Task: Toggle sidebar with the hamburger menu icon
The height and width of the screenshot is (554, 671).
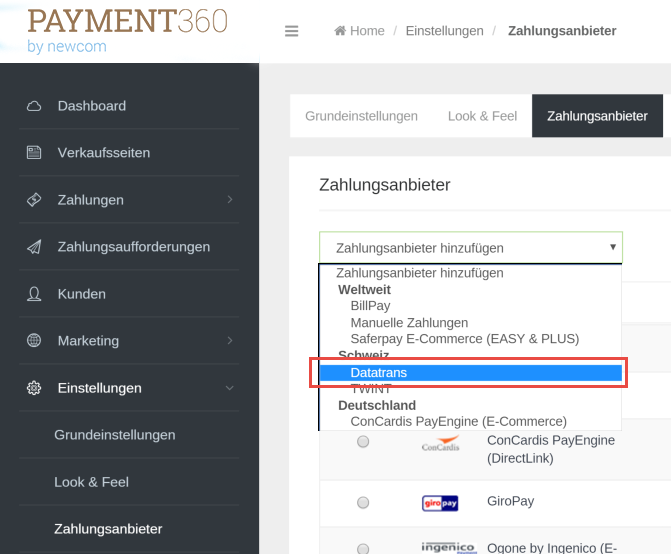Action: click(292, 31)
